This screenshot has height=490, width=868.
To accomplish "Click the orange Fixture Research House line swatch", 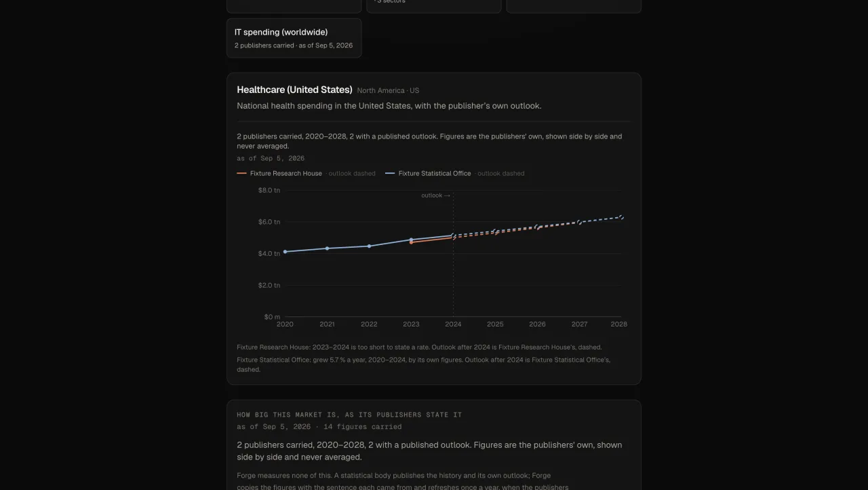I will [241, 174].
